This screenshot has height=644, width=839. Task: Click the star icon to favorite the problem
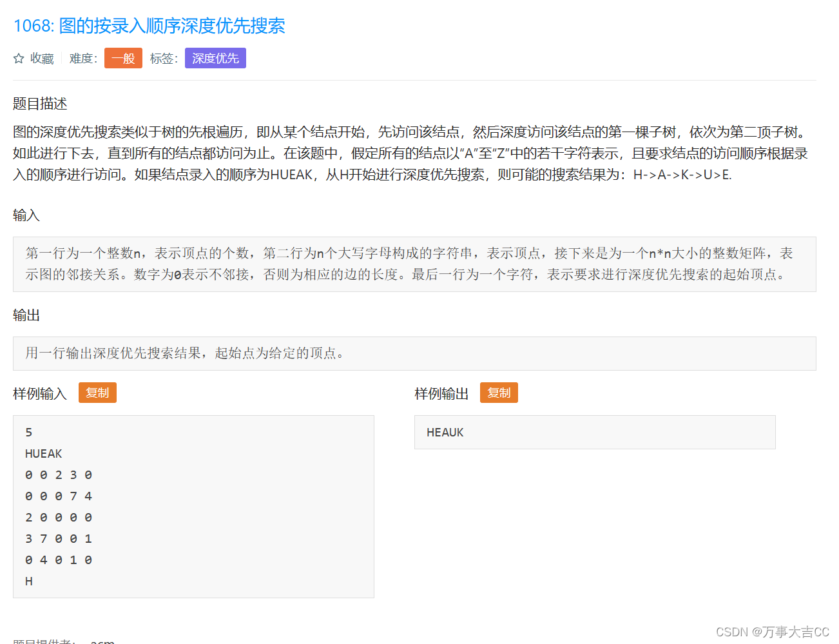tap(17, 58)
